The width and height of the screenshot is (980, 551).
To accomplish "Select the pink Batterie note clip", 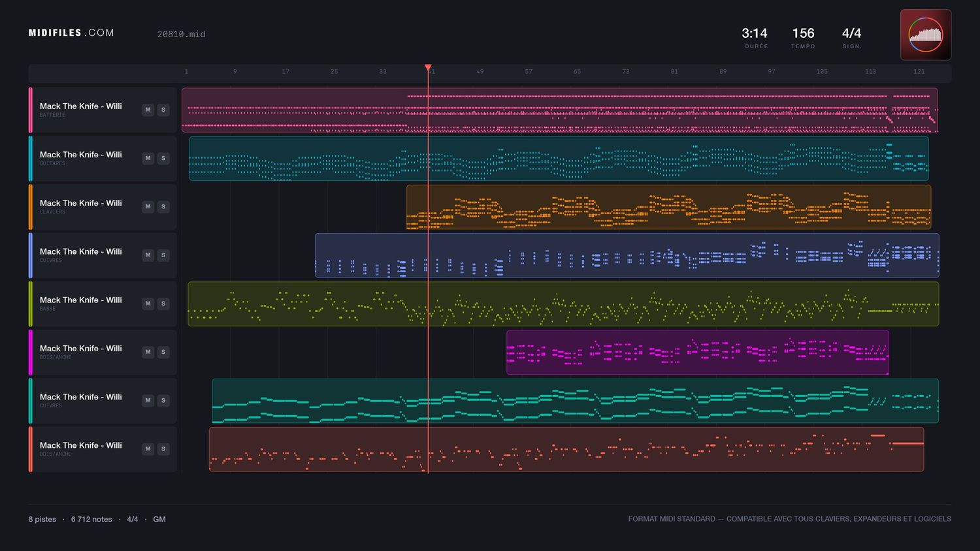I will [560, 110].
